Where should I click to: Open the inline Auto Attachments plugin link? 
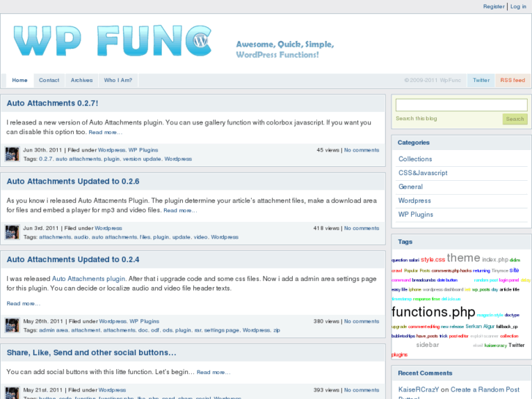(89, 279)
